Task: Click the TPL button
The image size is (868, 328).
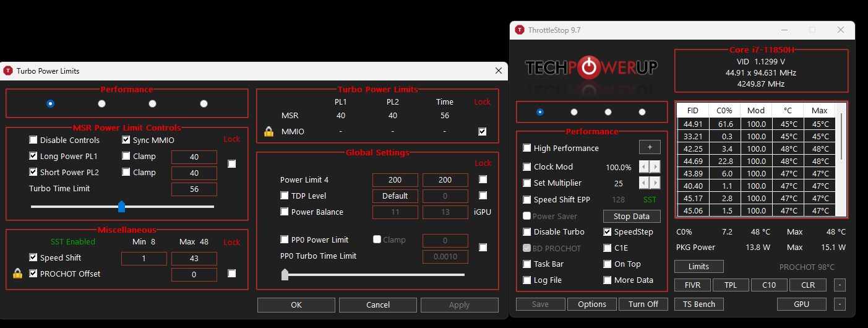Action: [x=731, y=285]
